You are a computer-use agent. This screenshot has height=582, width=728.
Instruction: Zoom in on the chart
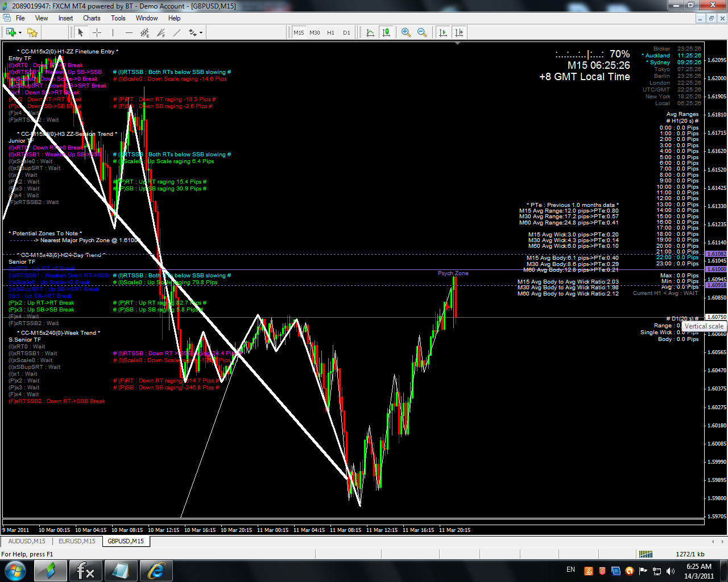coord(406,32)
